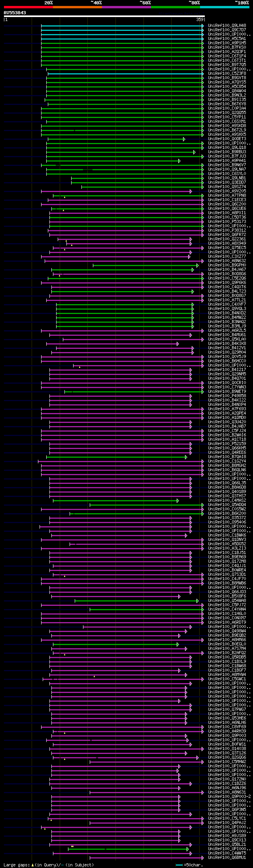Click the UniRef100_B4KIK8 label
This screenshot has height=868, width=253.
227,344
